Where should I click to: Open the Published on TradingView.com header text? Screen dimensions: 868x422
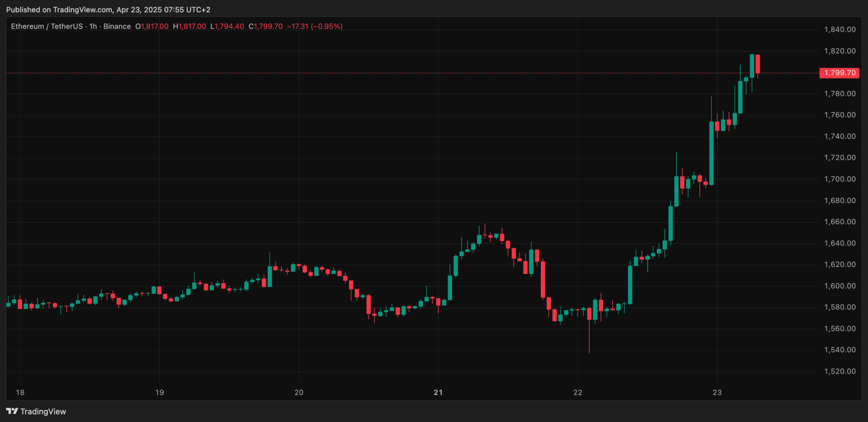tap(108, 9)
